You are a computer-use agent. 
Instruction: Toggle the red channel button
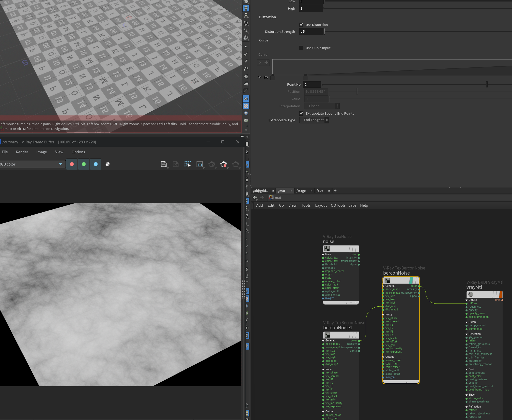72,164
